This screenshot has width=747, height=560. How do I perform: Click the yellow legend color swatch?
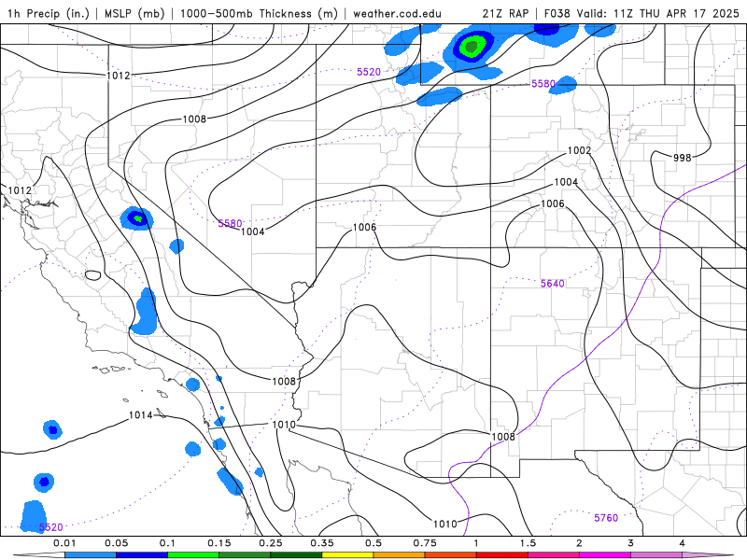pos(347,555)
